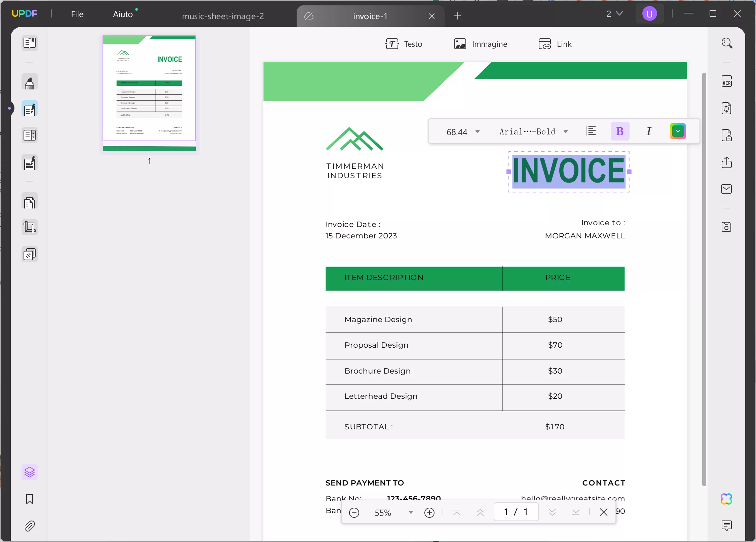Viewport: 756px width, 542px height.
Task: Click the 'Brochure Design' table cell
Action: click(x=377, y=371)
